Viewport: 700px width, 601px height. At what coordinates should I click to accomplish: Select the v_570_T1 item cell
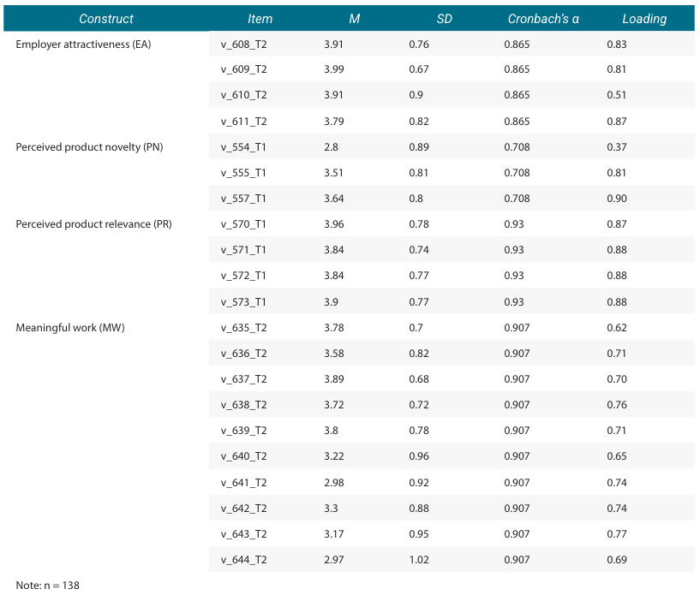click(243, 224)
